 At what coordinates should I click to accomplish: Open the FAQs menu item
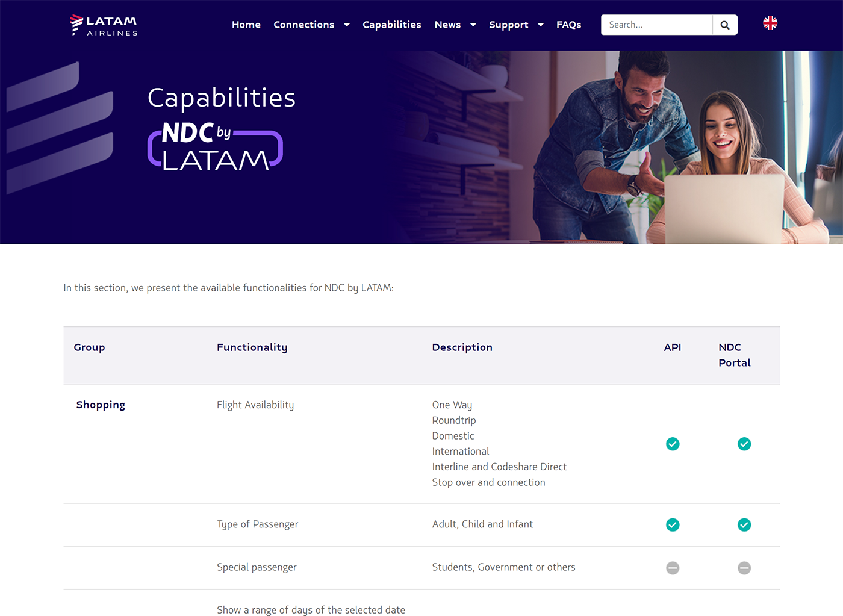pyautogui.click(x=569, y=25)
